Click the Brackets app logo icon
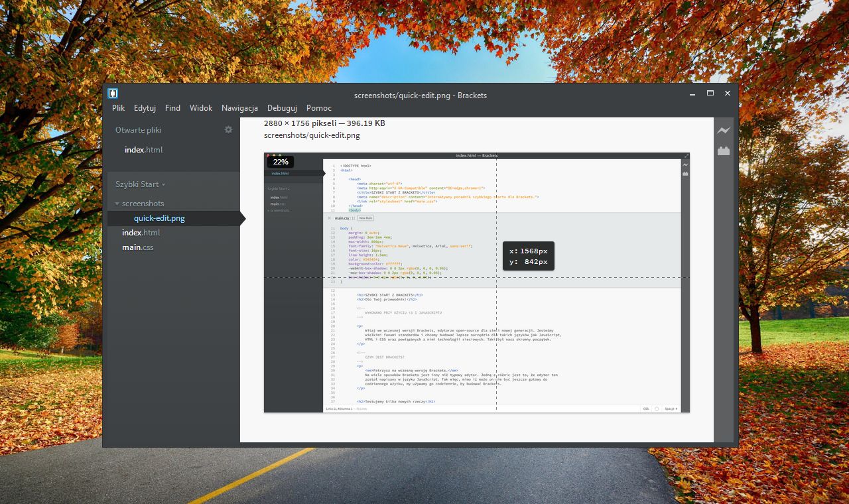Viewport: 849px width, 504px height. [x=113, y=94]
